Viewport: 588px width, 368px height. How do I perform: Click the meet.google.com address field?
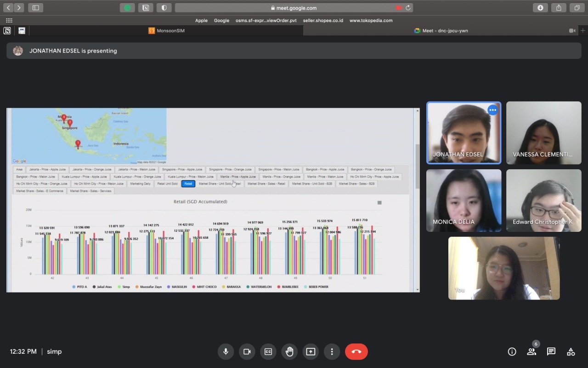[294, 8]
